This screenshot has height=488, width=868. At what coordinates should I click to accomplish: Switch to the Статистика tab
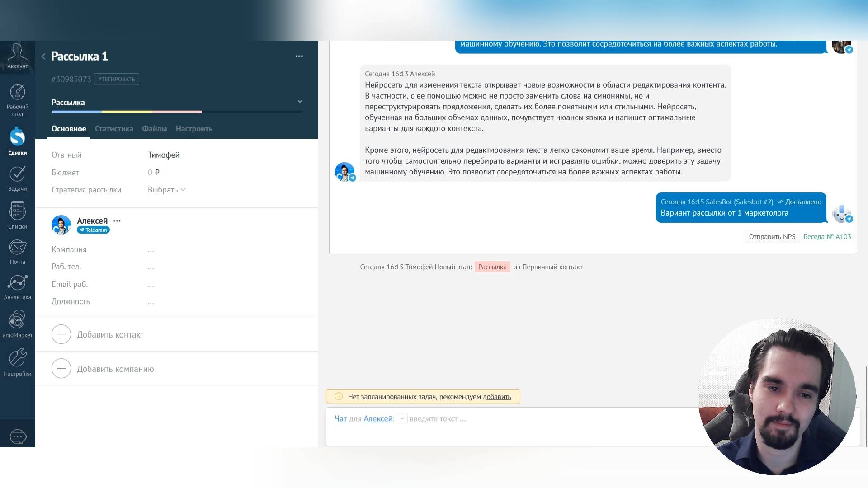pyautogui.click(x=114, y=129)
